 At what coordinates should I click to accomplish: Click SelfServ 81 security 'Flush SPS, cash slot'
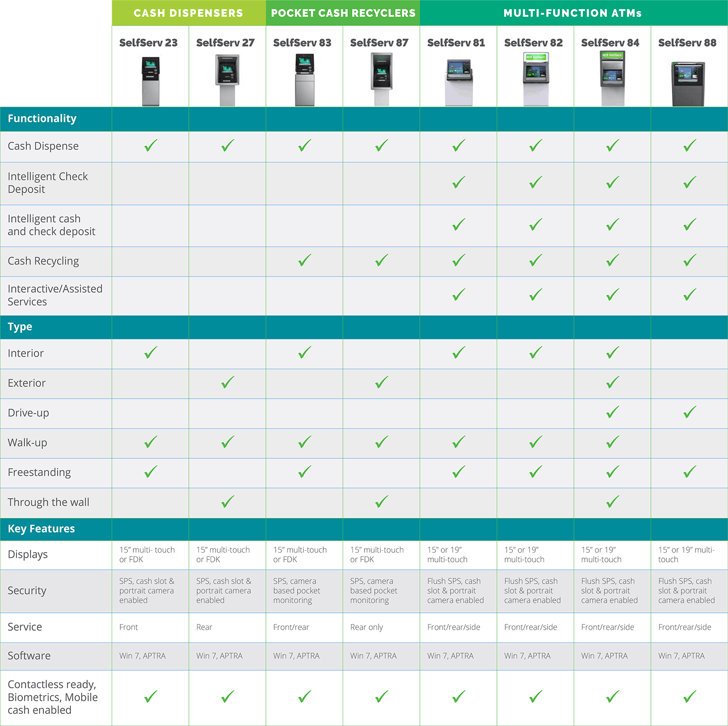click(x=455, y=591)
